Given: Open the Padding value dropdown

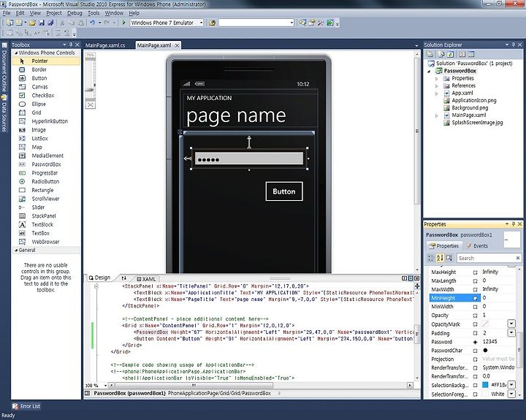Looking at the screenshot, I should (511, 332).
